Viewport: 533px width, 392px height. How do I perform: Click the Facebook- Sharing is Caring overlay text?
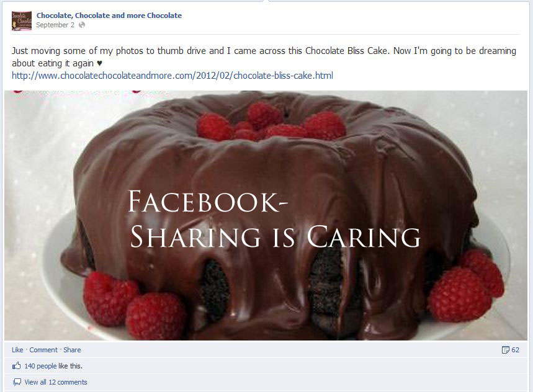click(x=274, y=220)
